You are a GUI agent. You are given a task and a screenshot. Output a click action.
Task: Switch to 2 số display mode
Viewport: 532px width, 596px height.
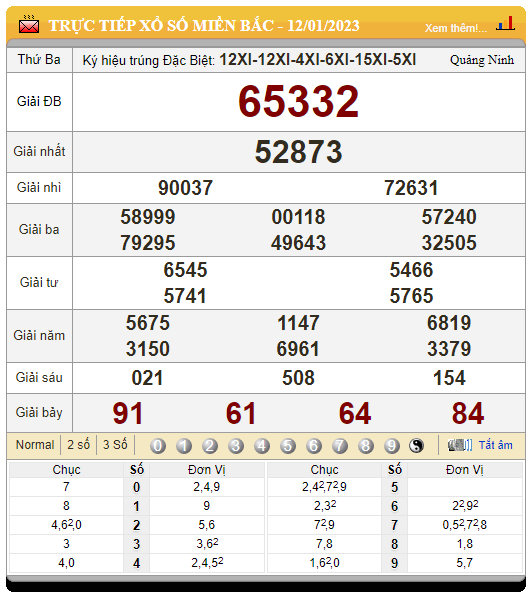79,445
